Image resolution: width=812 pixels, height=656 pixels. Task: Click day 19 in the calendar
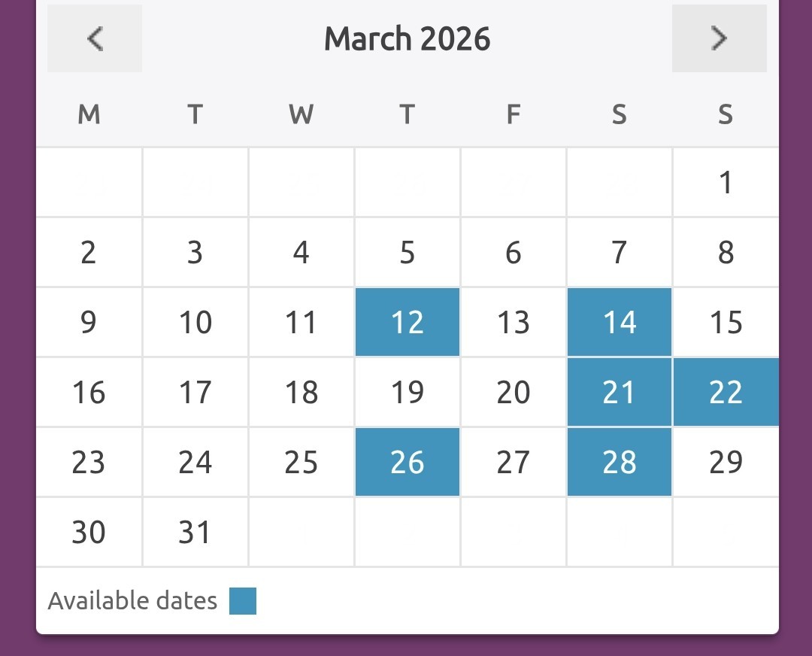coord(408,392)
